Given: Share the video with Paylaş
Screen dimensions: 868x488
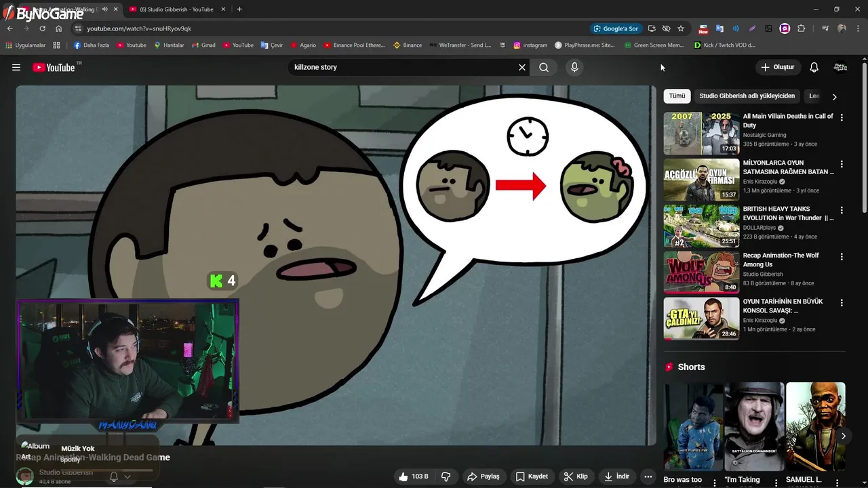Looking at the screenshot, I should click(484, 476).
